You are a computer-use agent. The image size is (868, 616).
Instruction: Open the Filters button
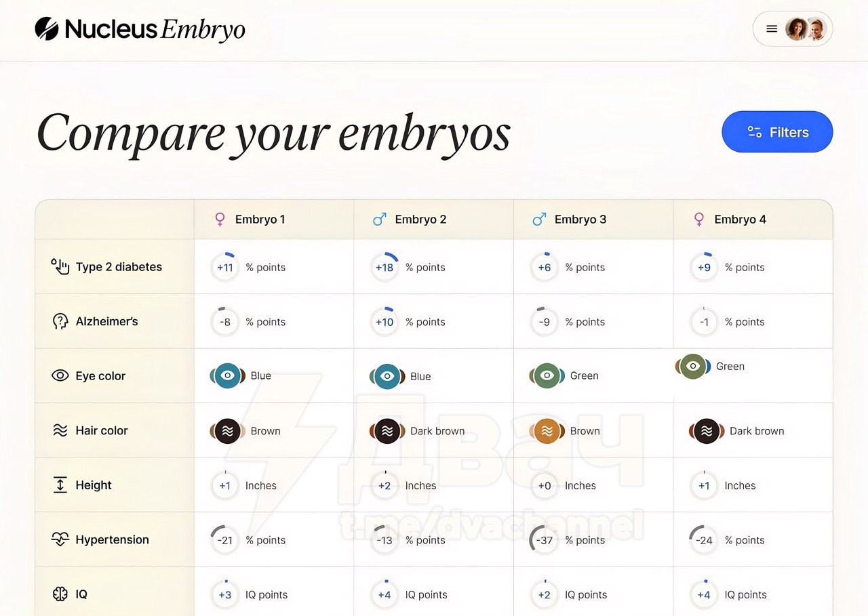[x=777, y=132]
